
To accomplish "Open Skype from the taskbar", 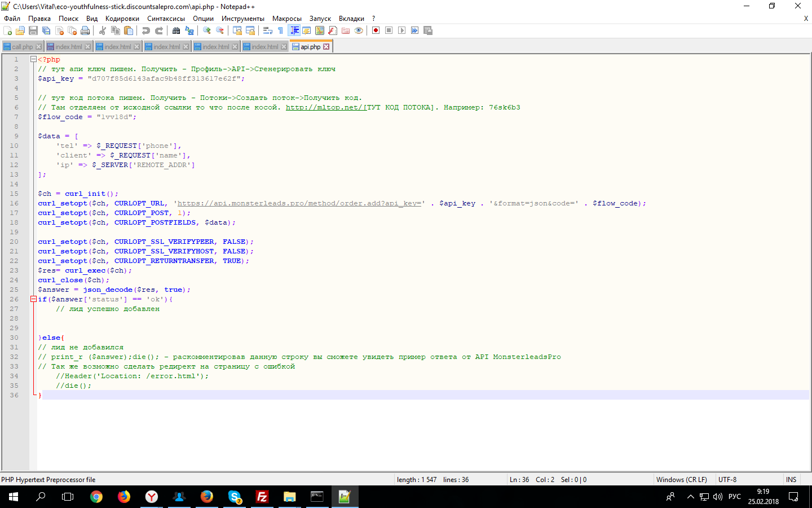I will 235,497.
